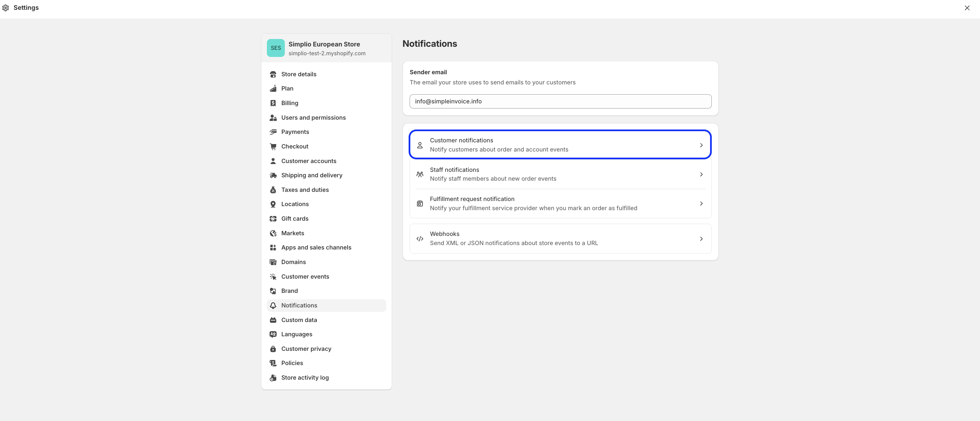Expand Fulfillment request notification chevron
The width and height of the screenshot is (980, 421).
[x=701, y=203]
